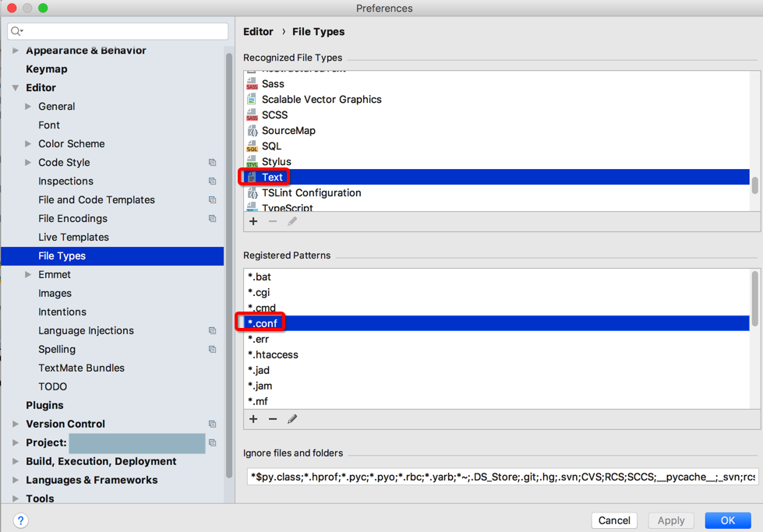
Task: Open the help question mark icon
Action: tap(21, 520)
